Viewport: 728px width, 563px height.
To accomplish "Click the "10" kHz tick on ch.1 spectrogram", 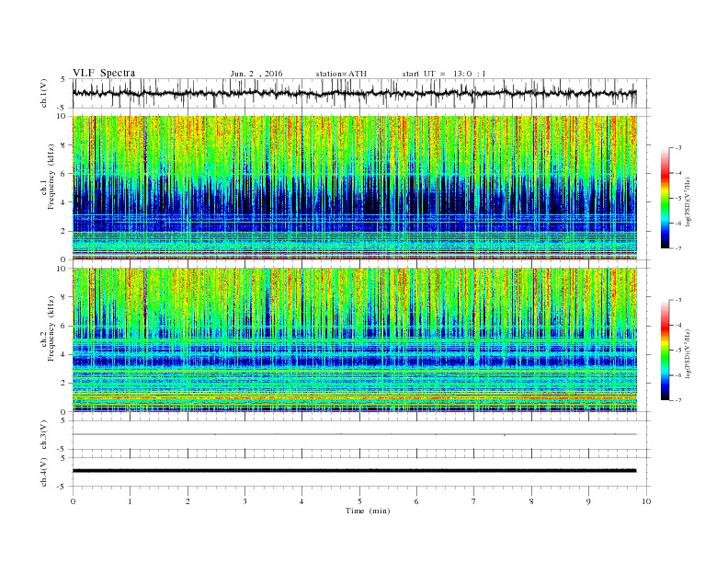I will pos(63,116).
